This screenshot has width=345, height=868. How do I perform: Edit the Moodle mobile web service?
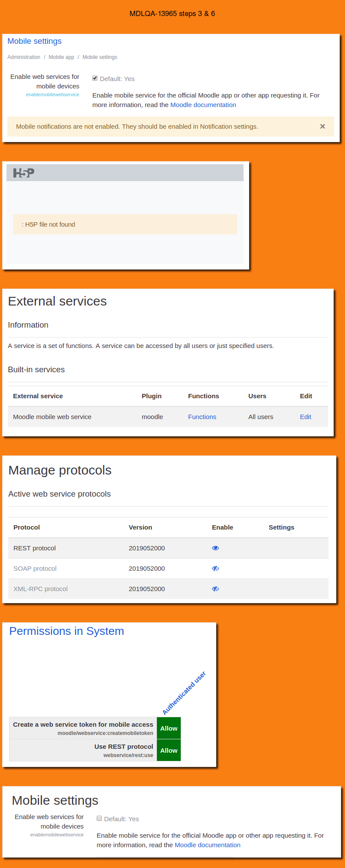pos(306,417)
